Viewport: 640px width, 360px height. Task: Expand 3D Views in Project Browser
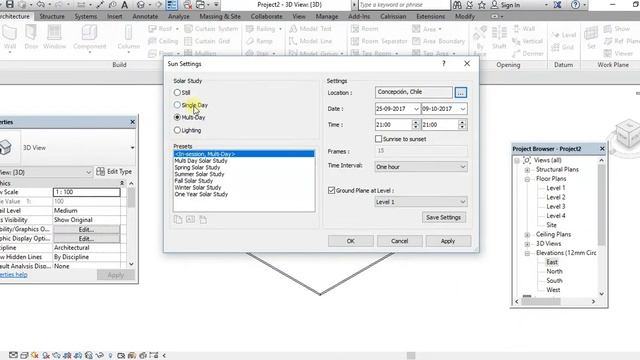point(527,244)
